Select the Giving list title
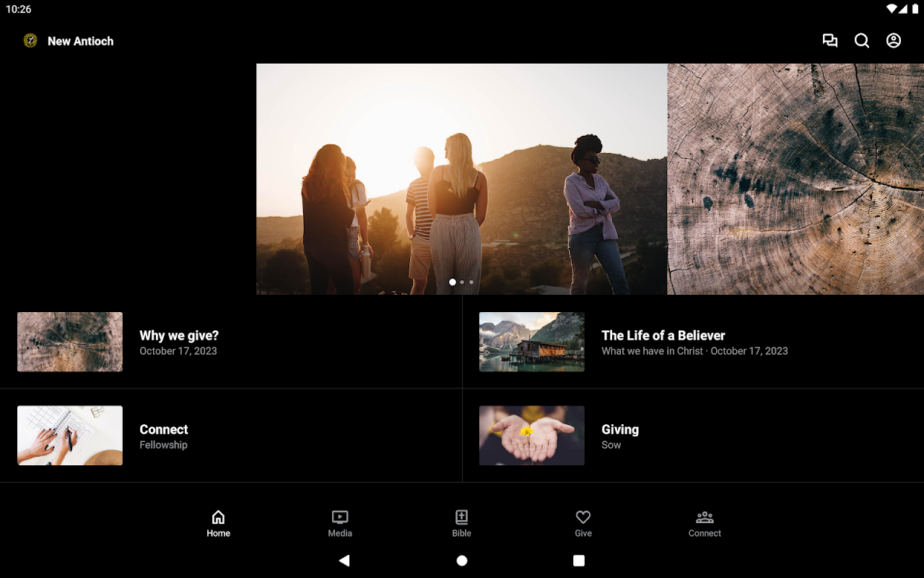 coord(620,429)
